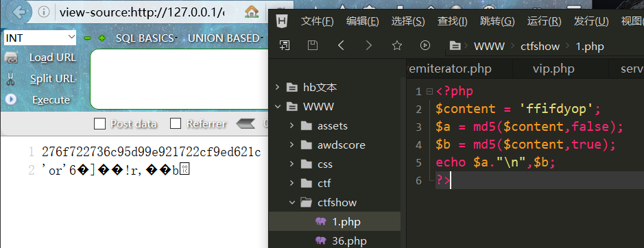Image resolution: width=644 pixels, height=248 pixels.
Task: Click the browser back arrow button
Action: [x=19, y=12]
